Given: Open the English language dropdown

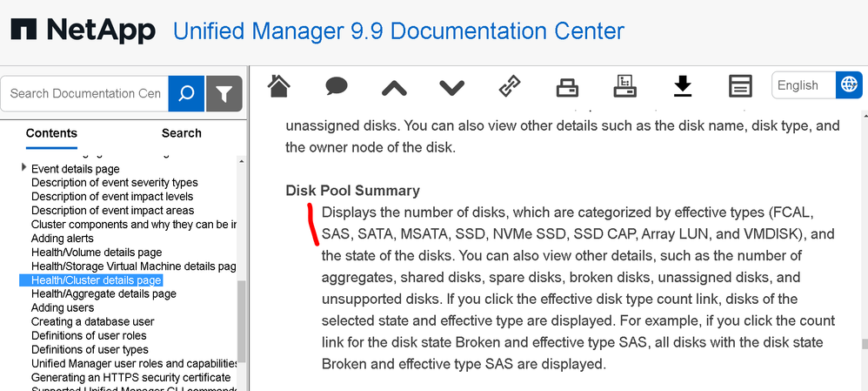Looking at the screenshot, I should click(x=803, y=85).
